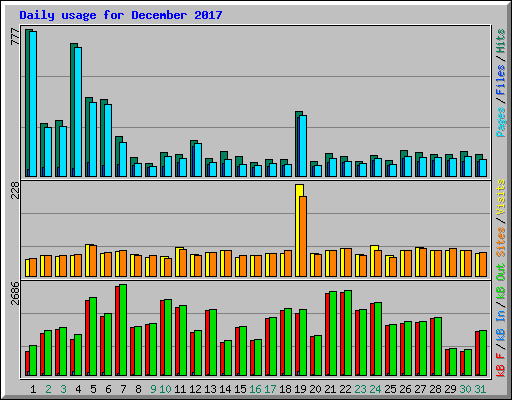Click the green day 16 x-axis label
512x400 pixels.
tap(255, 389)
